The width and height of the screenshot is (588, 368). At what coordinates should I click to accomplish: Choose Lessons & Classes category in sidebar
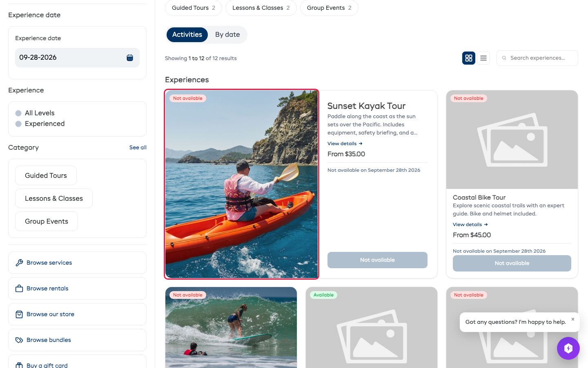(54, 198)
